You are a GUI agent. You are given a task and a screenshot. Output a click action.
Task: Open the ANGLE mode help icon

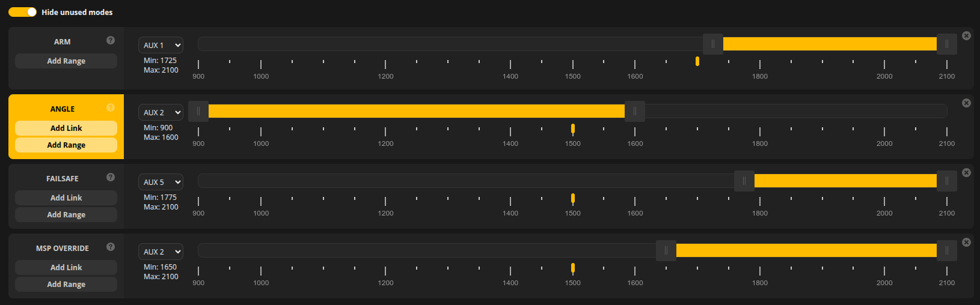tap(111, 107)
